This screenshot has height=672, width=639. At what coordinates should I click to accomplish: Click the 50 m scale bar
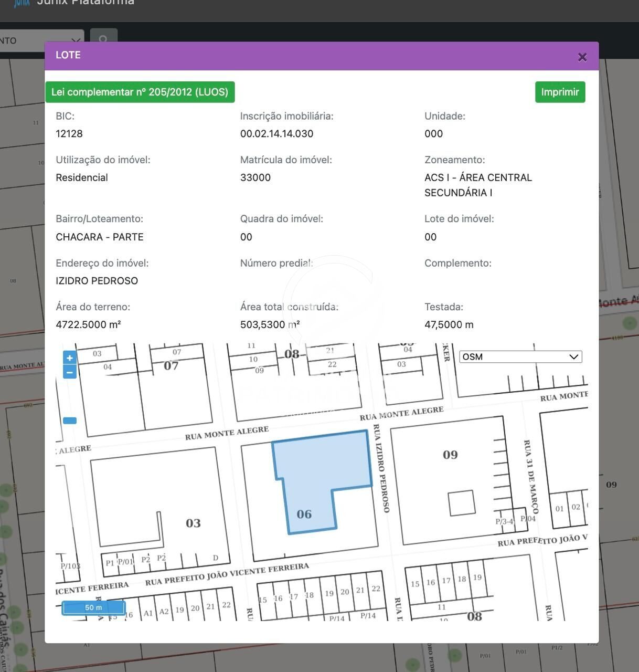pos(93,607)
